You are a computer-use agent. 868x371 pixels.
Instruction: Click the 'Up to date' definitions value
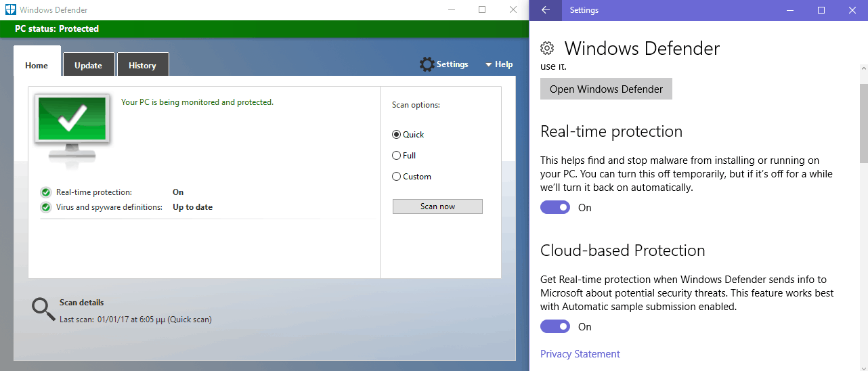[x=192, y=207]
